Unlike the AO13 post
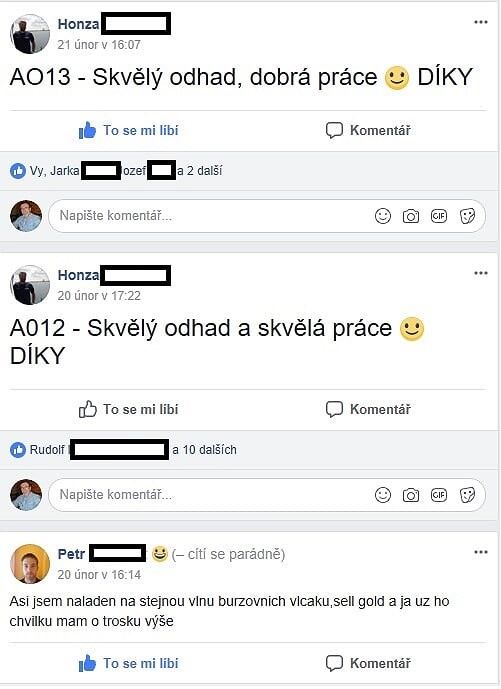 pyautogui.click(x=128, y=131)
